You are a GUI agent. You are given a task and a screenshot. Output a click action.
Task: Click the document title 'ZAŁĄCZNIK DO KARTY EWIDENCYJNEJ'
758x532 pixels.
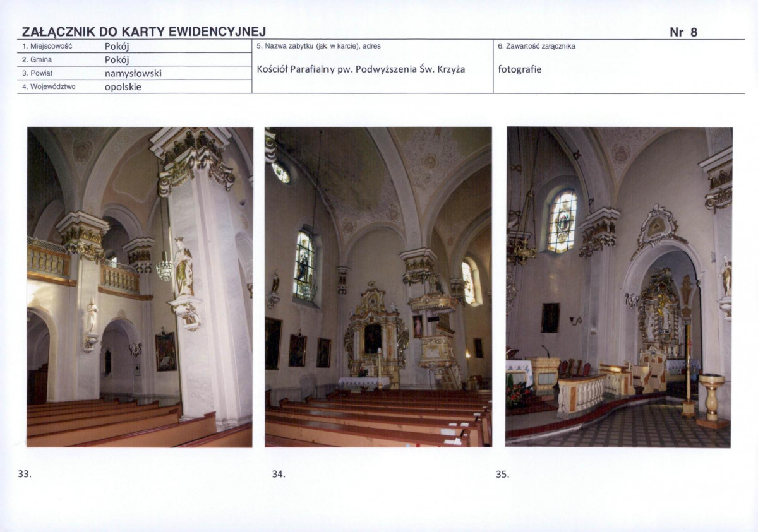144,32
